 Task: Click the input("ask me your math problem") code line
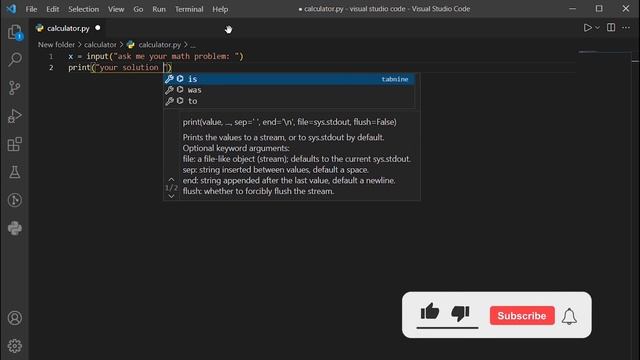(156, 56)
